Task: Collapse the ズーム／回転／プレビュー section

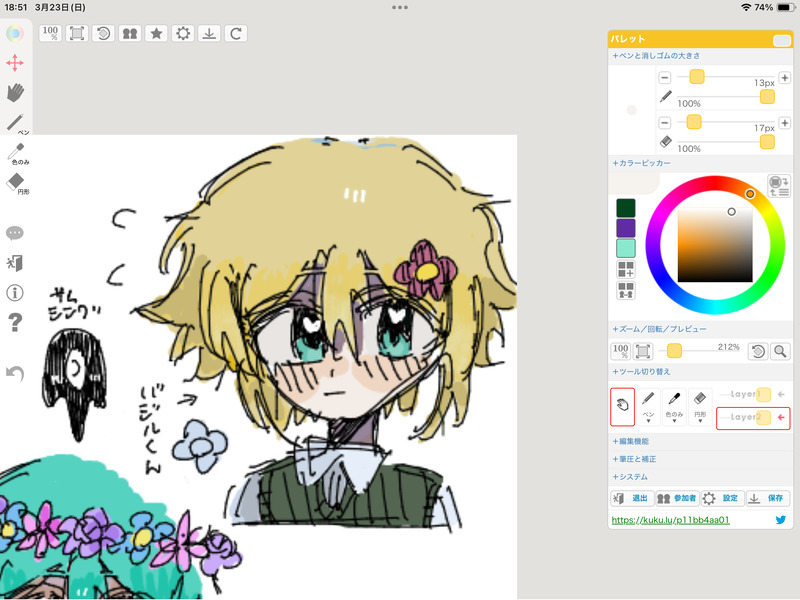Action: [659, 329]
